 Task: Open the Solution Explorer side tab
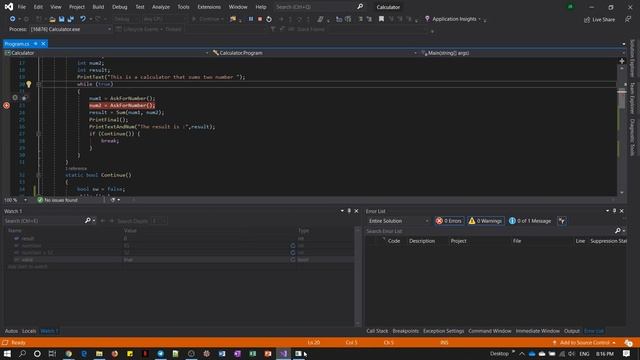[632, 58]
